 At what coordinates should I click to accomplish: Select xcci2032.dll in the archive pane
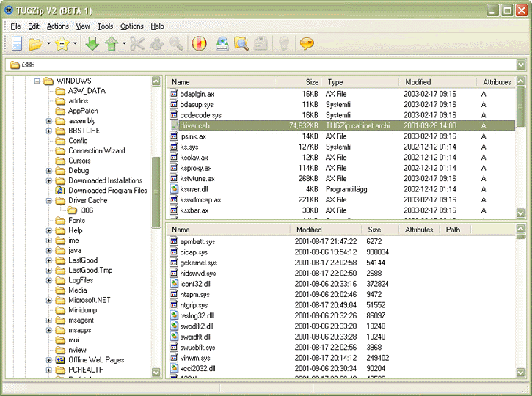197,369
